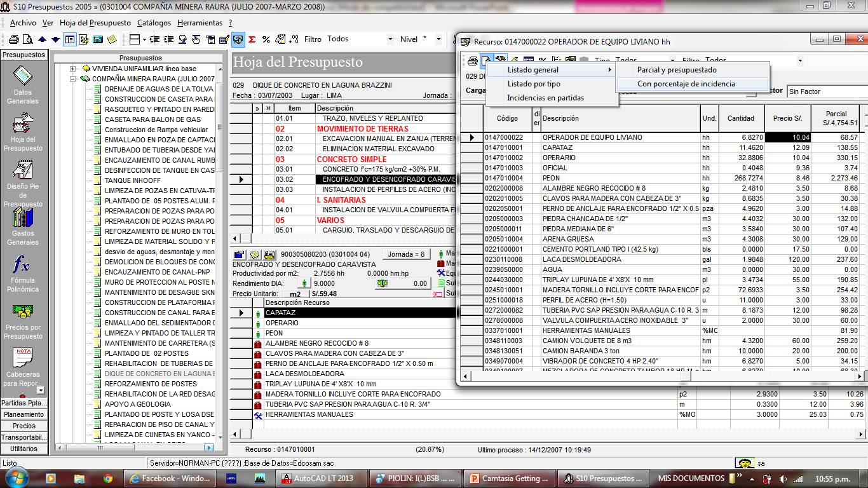
Task: Click the red sigma sum icon
Action: [252, 39]
